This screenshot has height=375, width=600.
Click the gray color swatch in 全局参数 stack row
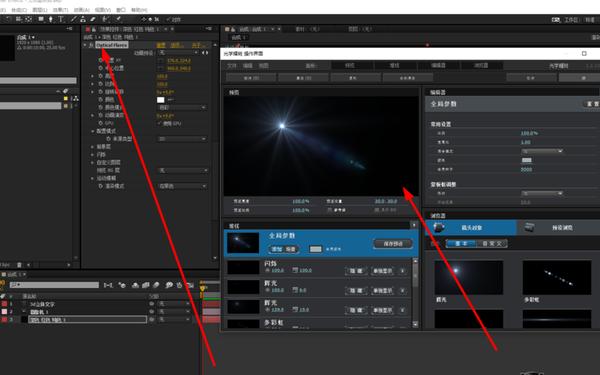click(x=315, y=249)
